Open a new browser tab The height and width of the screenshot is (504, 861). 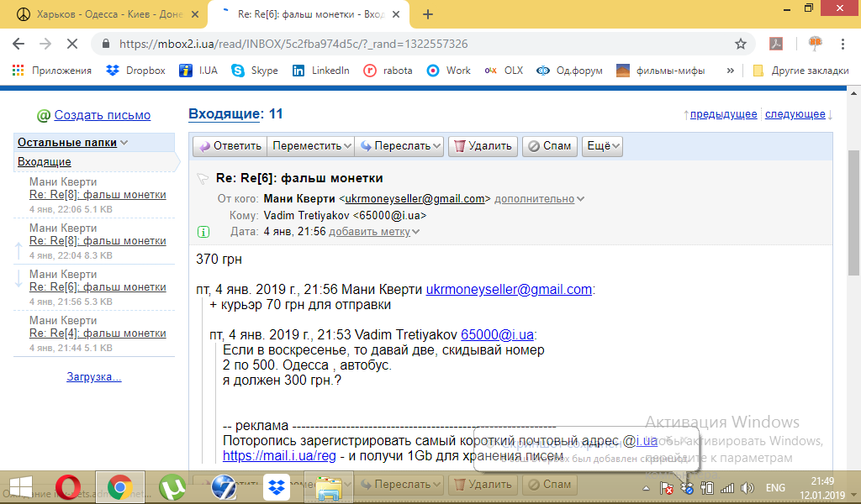428,15
